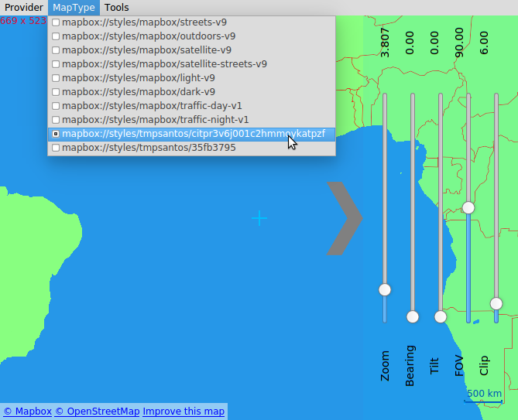Tick the outdoors-v9 checkbox
Viewport: 518px width, 420px height.
[x=56, y=36]
